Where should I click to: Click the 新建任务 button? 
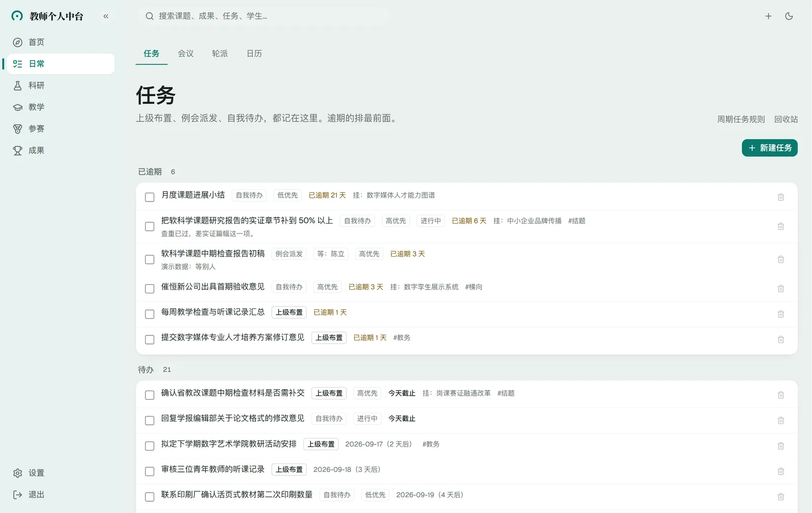[769, 148]
